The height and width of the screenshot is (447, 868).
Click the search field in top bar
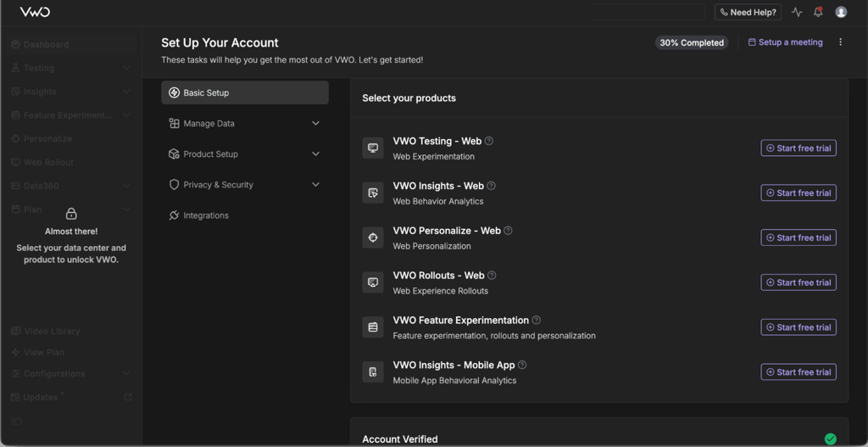coord(647,12)
